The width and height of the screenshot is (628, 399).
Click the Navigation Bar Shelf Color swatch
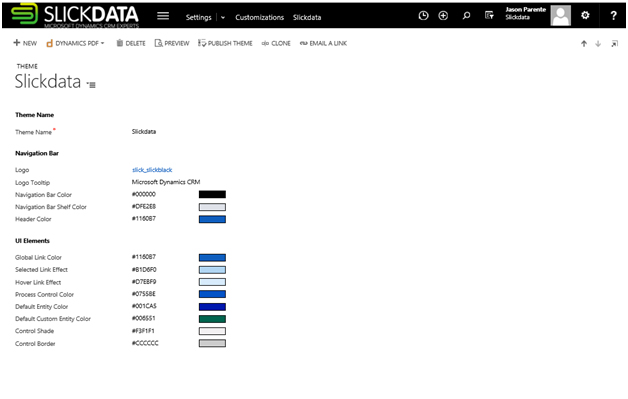[212, 207]
